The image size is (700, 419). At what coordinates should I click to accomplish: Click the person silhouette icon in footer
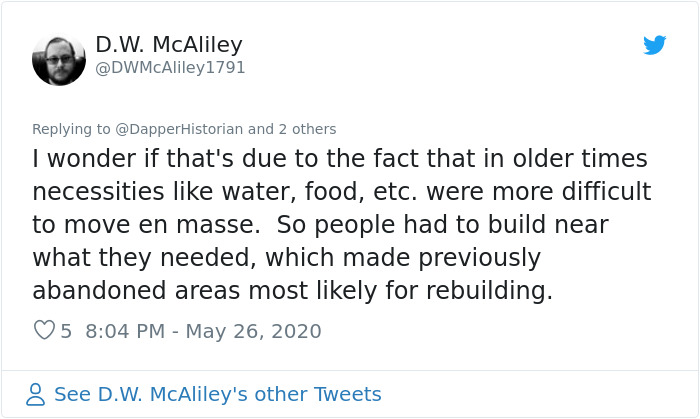click(x=36, y=394)
